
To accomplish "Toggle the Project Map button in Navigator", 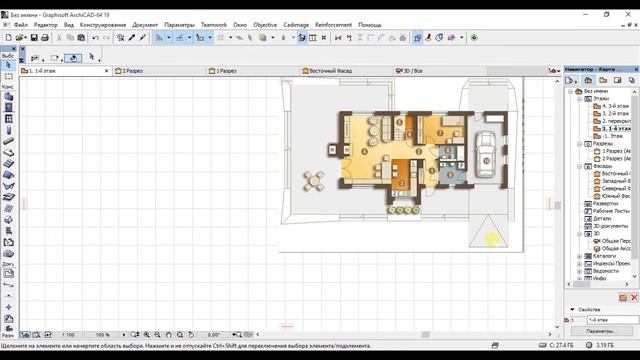I will click(x=588, y=80).
